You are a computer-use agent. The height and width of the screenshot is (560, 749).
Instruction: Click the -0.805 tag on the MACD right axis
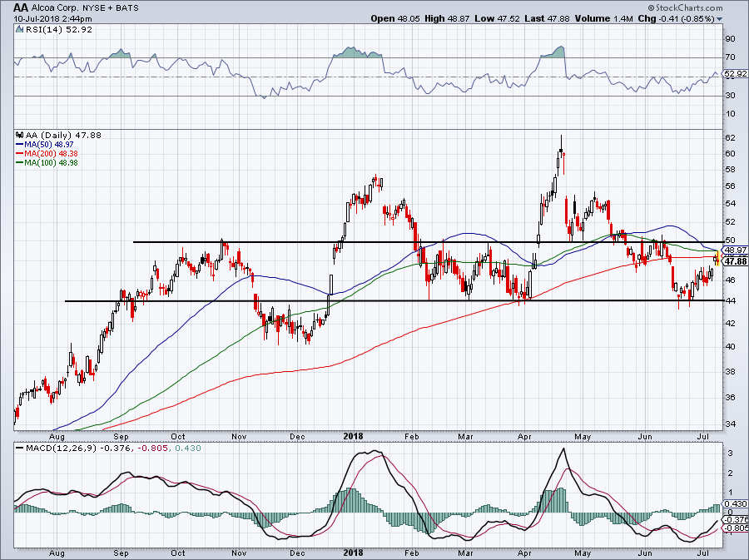pyautogui.click(x=736, y=528)
